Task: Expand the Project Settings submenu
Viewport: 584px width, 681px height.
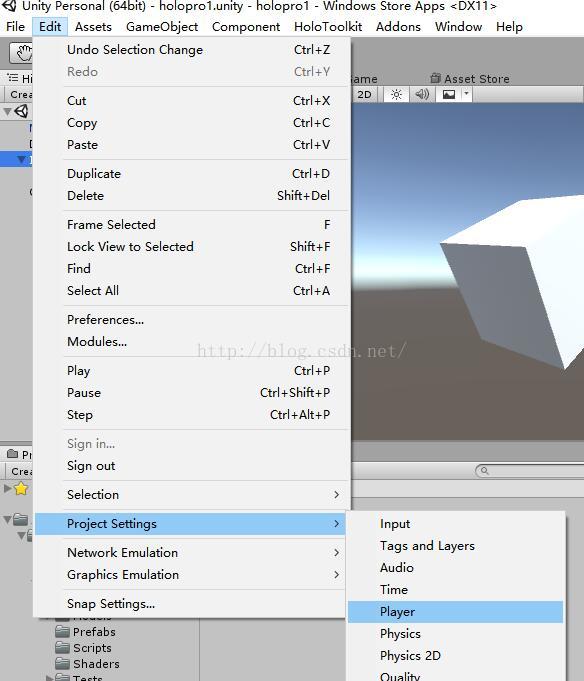Action: pyautogui.click(x=190, y=524)
